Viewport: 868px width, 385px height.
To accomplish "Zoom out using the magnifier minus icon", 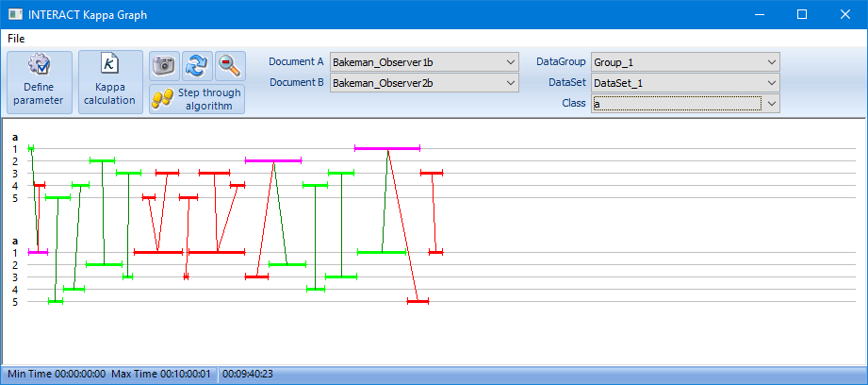I will (x=229, y=65).
